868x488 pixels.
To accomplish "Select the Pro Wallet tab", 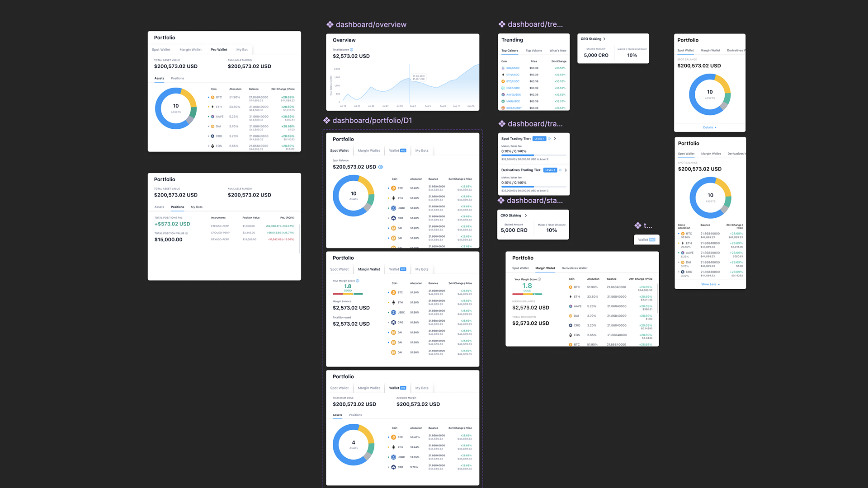I will point(219,50).
